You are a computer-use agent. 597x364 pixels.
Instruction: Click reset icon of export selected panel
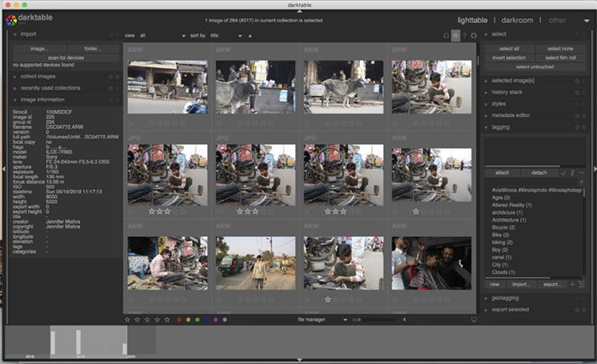coord(577,310)
